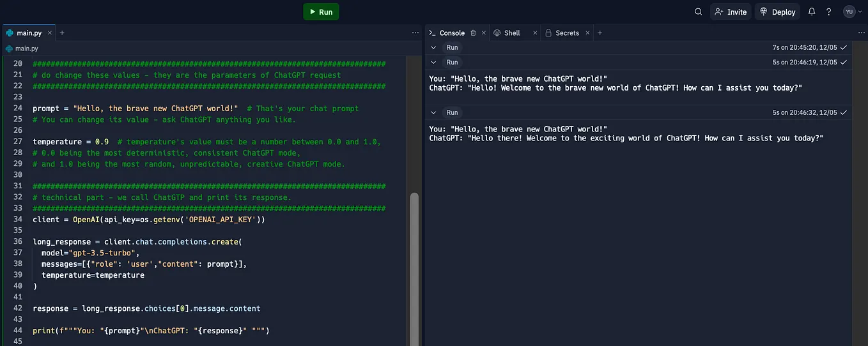This screenshot has height=346, width=868.
Task: Open the help question mark icon
Action: (x=829, y=11)
